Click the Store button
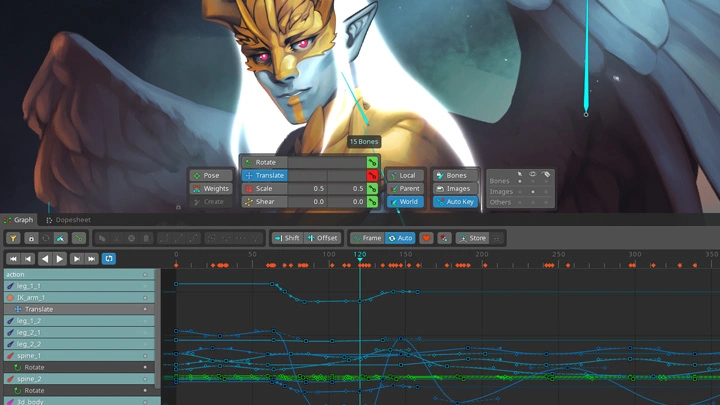The image size is (720, 405). pos(472,238)
